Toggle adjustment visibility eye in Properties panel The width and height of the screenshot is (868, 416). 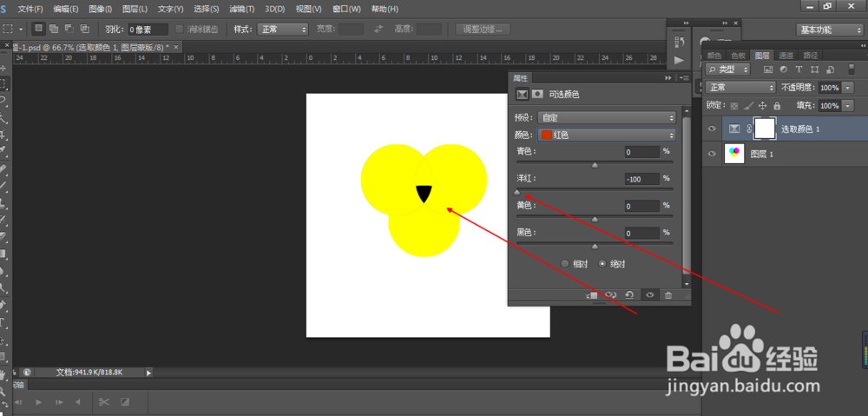pyautogui.click(x=650, y=295)
